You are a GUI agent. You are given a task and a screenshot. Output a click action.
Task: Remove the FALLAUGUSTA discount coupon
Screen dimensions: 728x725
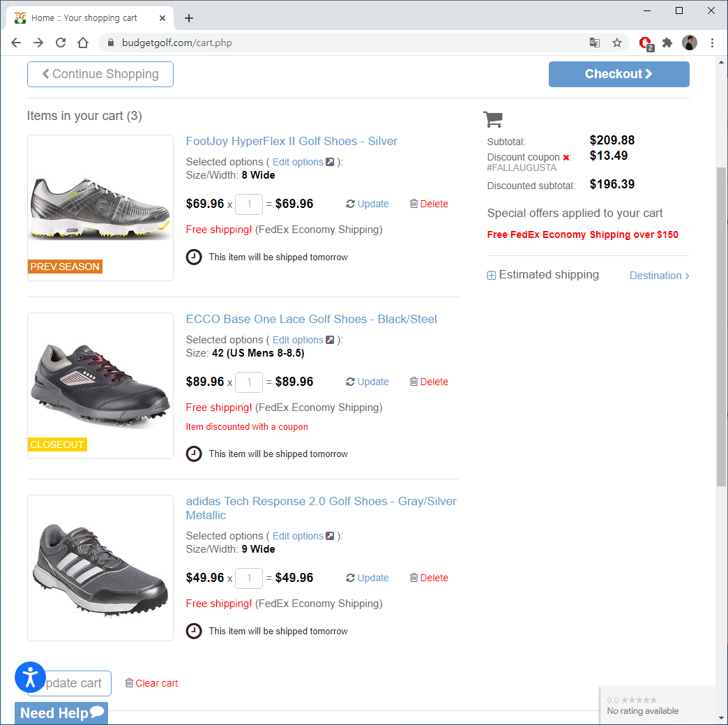(x=566, y=158)
